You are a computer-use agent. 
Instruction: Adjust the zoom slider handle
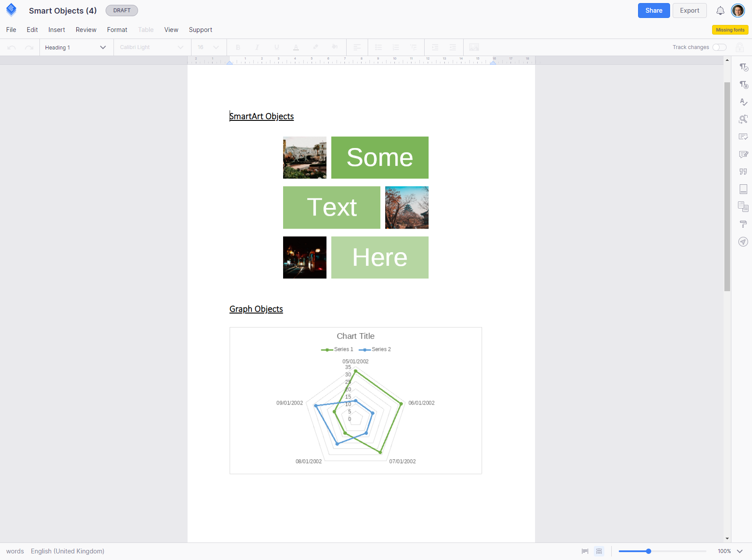coord(649,551)
